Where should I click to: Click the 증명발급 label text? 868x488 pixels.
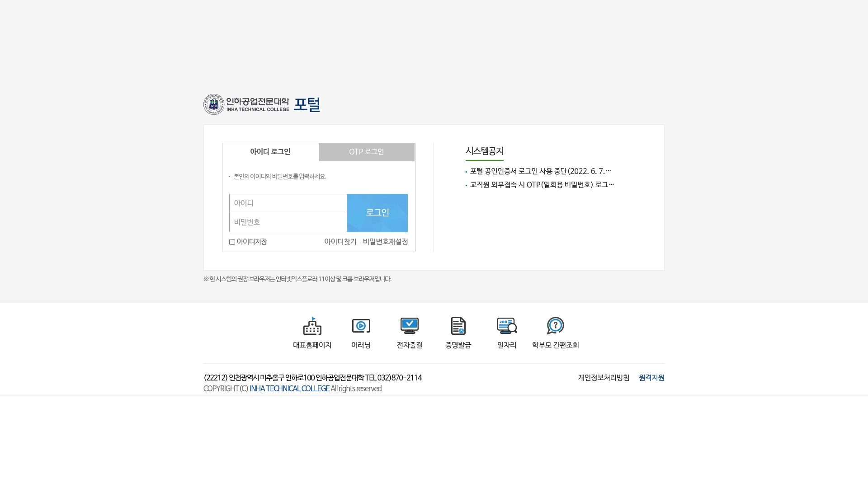point(458,345)
